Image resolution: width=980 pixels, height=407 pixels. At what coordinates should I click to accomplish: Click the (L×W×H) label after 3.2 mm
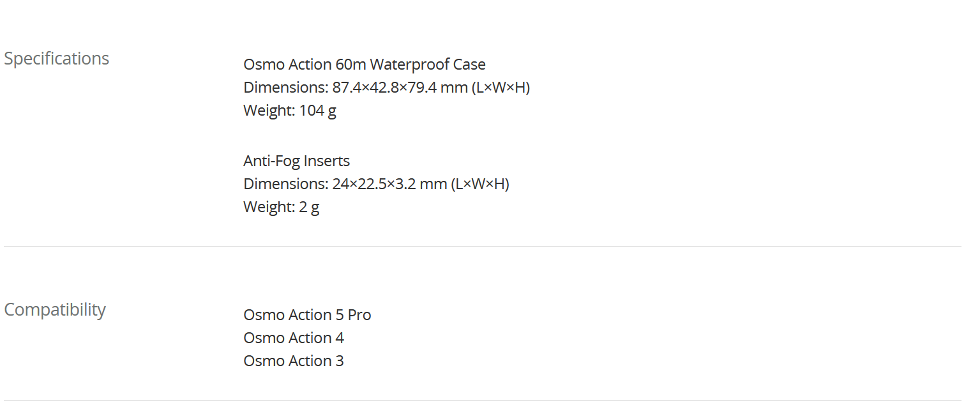tap(480, 184)
